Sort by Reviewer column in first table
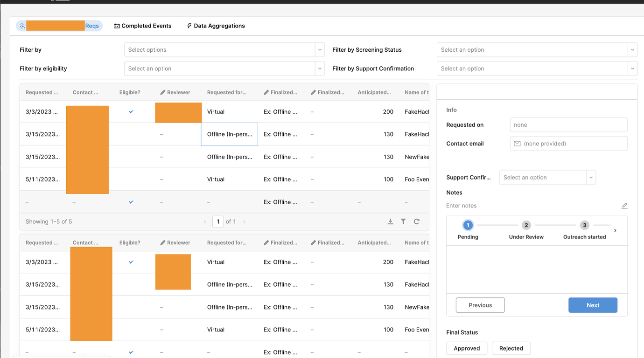Viewport: 644px width, 358px height. [x=175, y=92]
